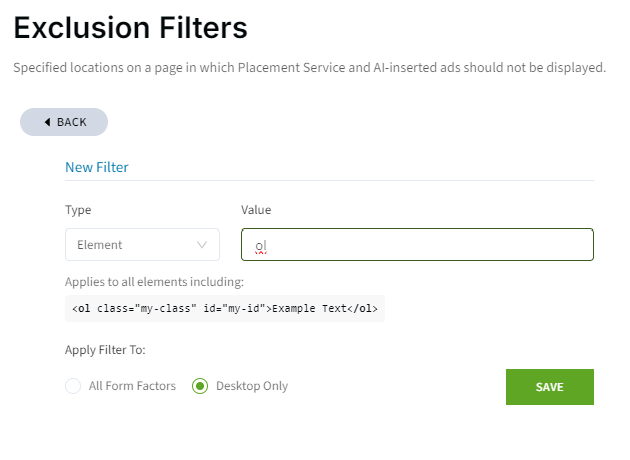Image resolution: width=630 pixels, height=460 pixels.
Task: Click the Value field label
Action: 256,210
